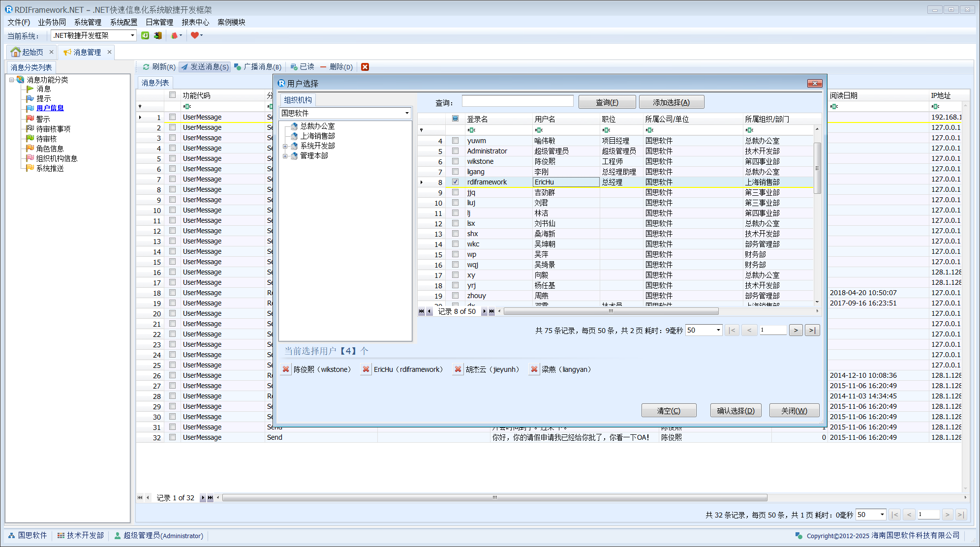The height and width of the screenshot is (547, 980).
Task: Tick the Administrator row checkbox
Action: pyautogui.click(x=455, y=151)
